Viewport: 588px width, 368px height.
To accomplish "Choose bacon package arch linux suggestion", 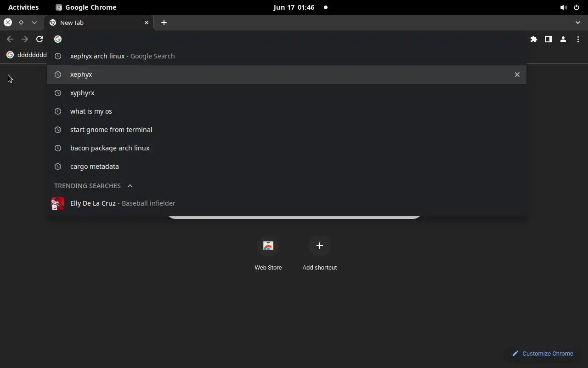I will click(287, 148).
